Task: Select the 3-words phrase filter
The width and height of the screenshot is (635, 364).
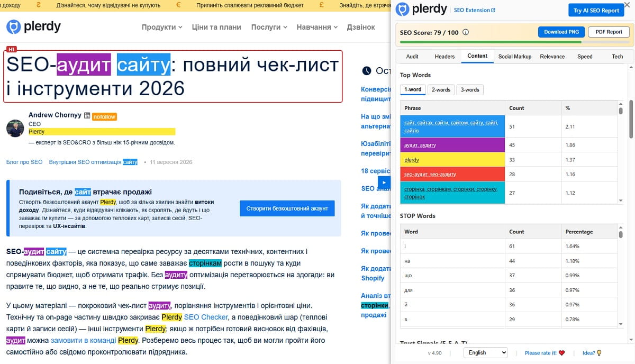Action: tap(470, 89)
